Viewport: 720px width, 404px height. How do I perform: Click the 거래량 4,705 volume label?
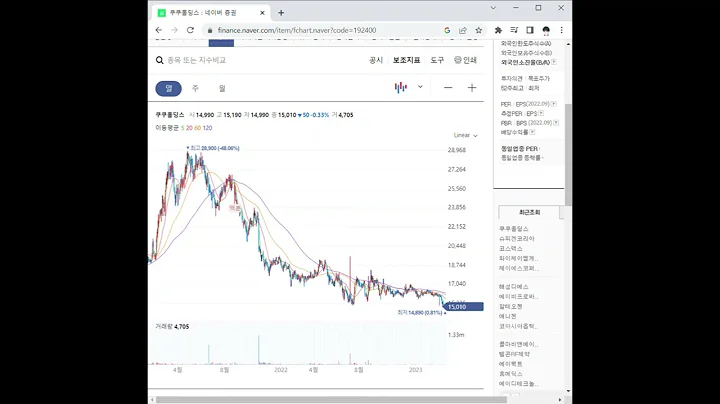click(172, 327)
